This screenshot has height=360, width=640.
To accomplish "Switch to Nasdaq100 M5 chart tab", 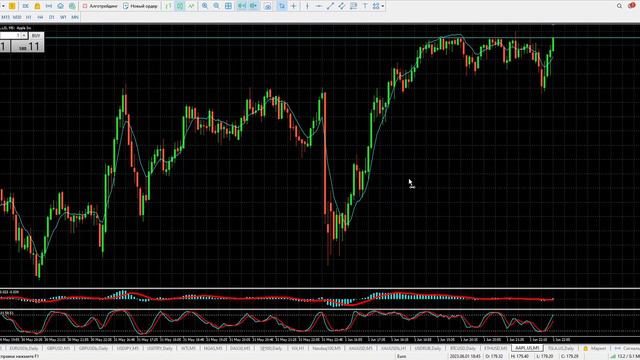I will pos(326,348).
